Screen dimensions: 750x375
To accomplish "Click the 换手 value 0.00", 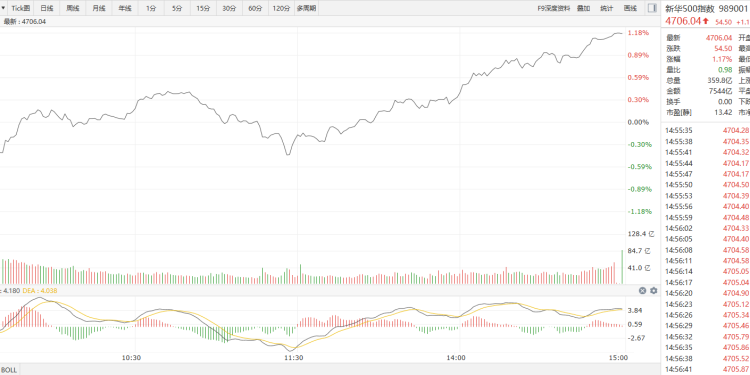I will coord(725,101).
